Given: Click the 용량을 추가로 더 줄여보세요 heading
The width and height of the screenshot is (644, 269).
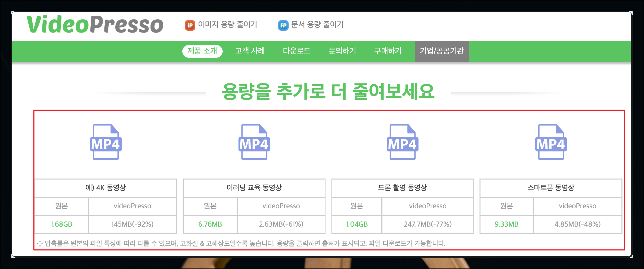Looking at the screenshot, I should (x=328, y=91).
